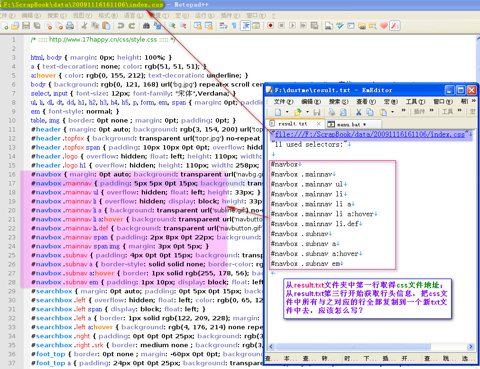Click the Cut scissors icon in Notepad++ toolbar
Image resolution: width=480 pixels, height=369 pixels.
click(x=85, y=26)
